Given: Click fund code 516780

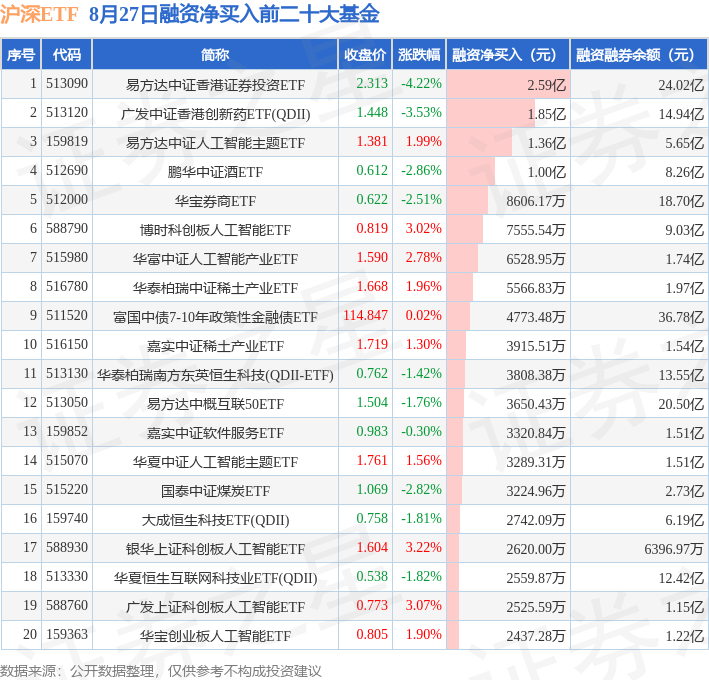Looking at the screenshot, I should point(67,286).
